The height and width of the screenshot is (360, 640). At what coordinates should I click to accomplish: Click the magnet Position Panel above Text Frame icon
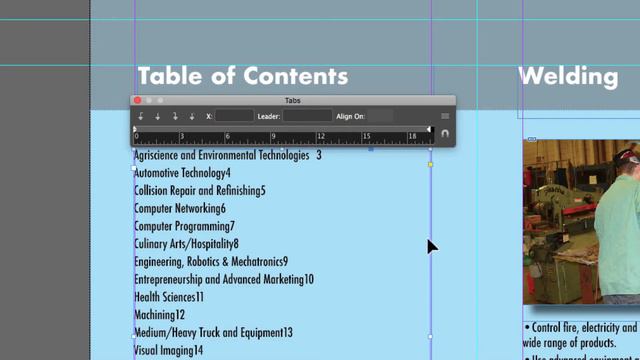[445, 133]
